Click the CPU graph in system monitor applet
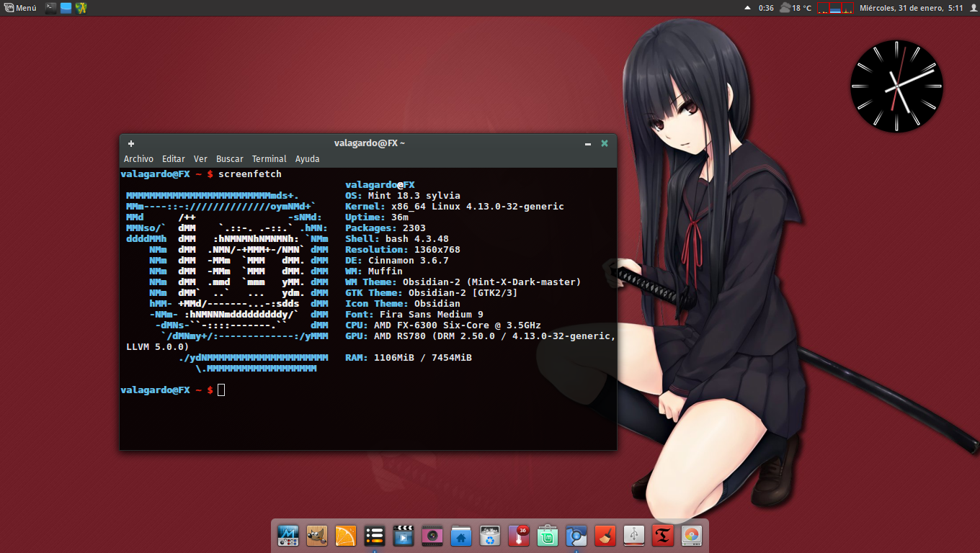The height and width of the screenshot is (553, 980). pos(823,8)
